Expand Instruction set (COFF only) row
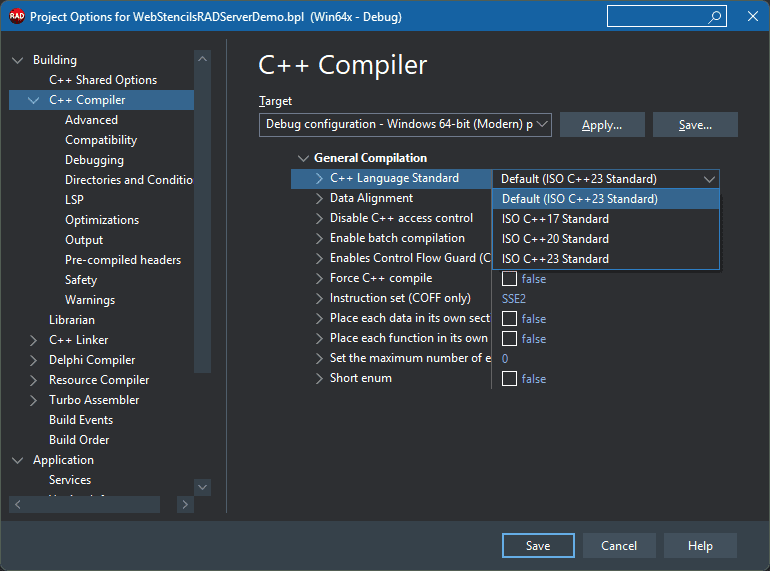The image size is (770, 571). tap(319, 298)
